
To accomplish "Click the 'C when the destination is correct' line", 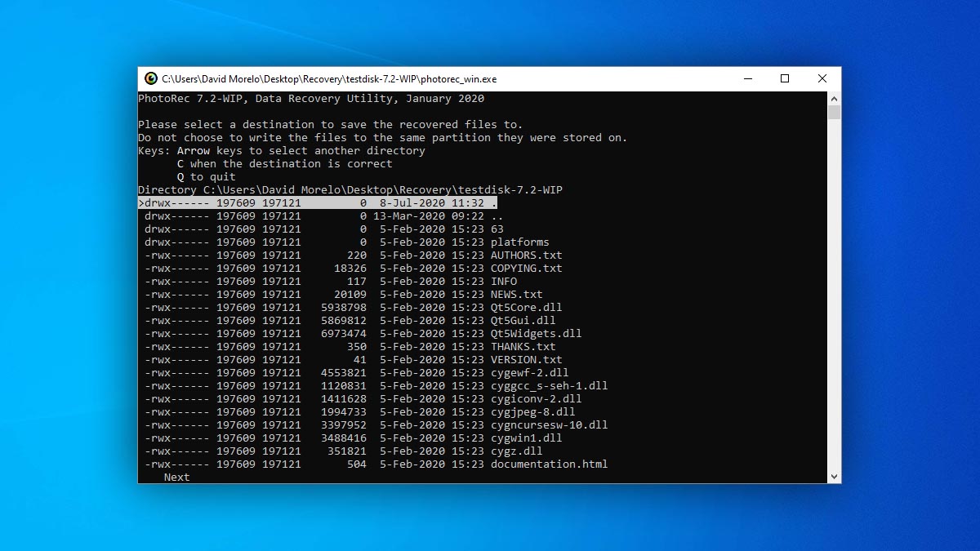I will (x=285, y=164).
